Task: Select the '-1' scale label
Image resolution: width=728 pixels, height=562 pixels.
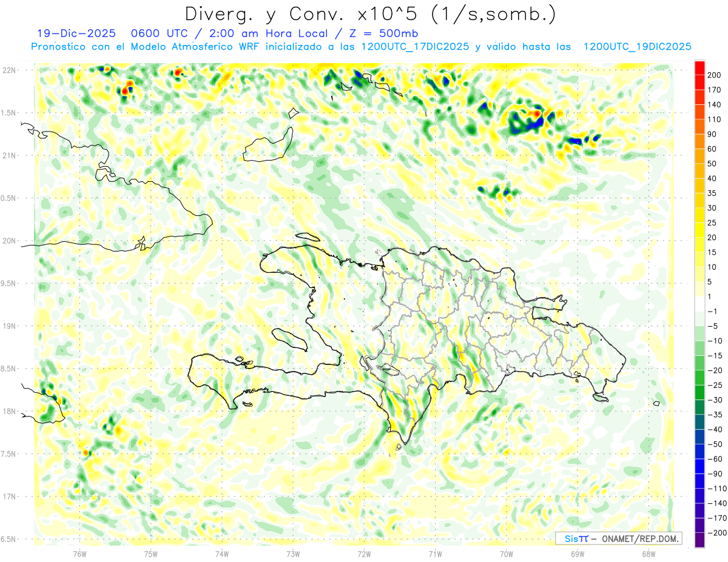Action: 713,312
